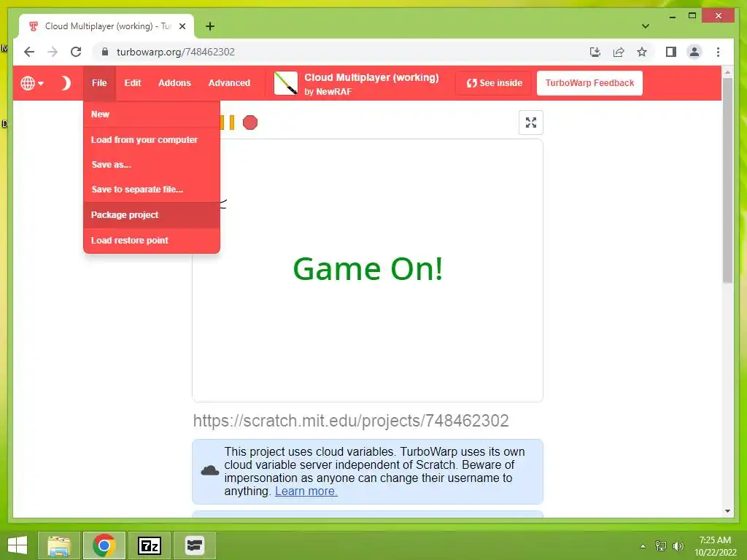Close the File menu
747x560 pixels.
click(x=99, y=83)
